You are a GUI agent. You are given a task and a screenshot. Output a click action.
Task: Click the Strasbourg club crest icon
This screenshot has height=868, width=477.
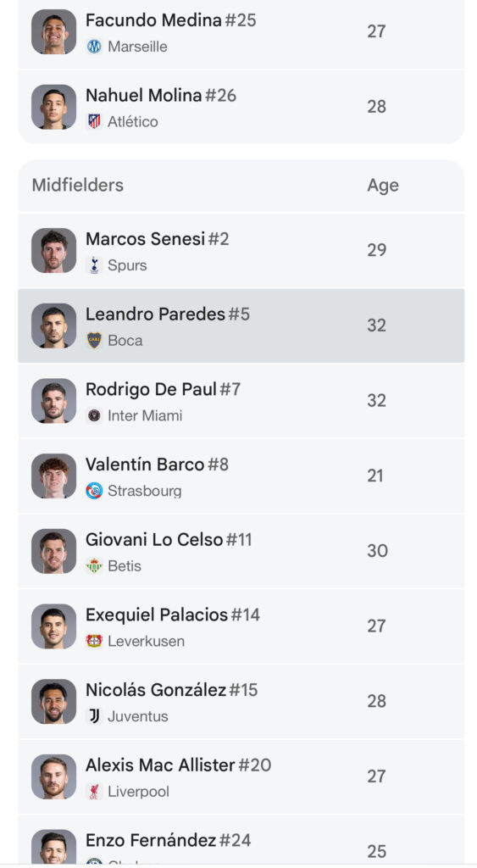tap(94, 491)
